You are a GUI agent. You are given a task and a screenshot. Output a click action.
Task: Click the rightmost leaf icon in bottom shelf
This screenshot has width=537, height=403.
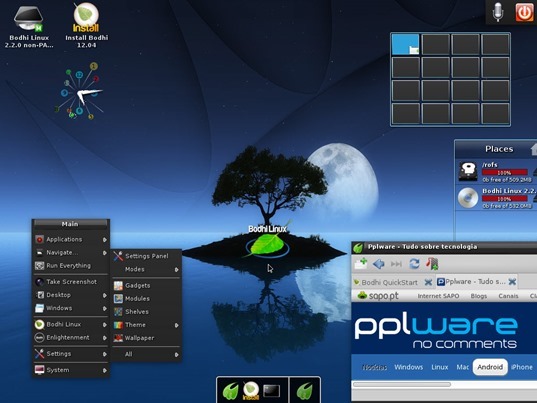[x=304, y=391]
